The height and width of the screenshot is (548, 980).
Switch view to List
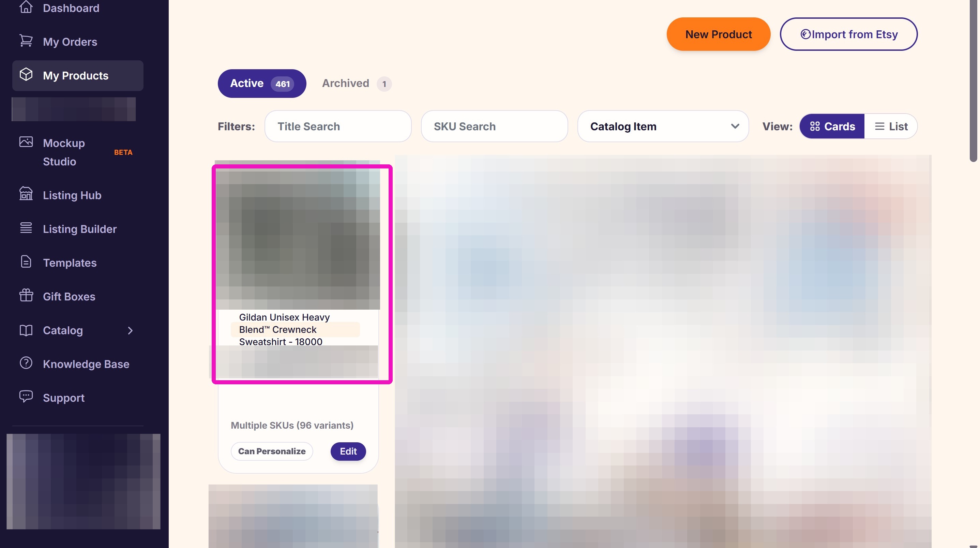891,127
